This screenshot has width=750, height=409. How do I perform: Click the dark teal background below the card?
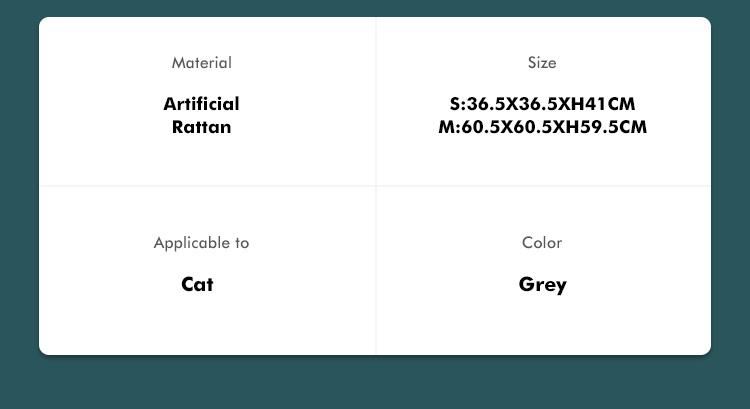point(375,383)
